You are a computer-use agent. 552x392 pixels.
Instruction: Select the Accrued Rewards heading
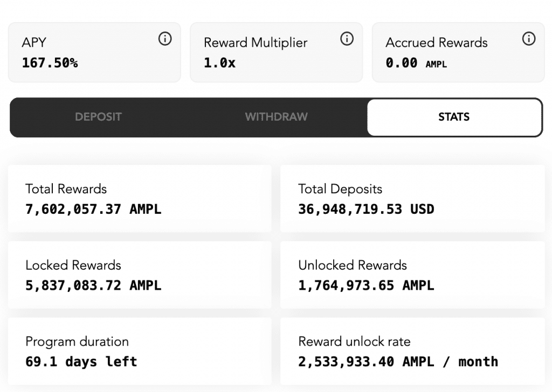(436, 43)
